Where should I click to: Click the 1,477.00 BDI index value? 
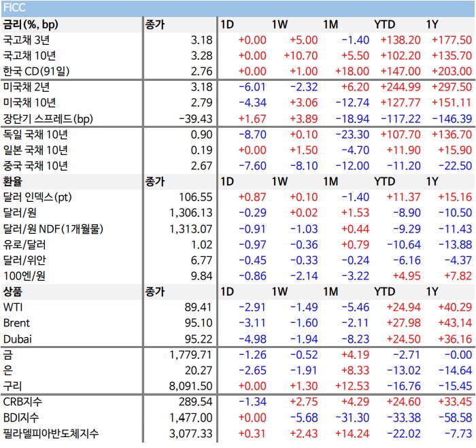pyautogui.click(x=191, y=417)
